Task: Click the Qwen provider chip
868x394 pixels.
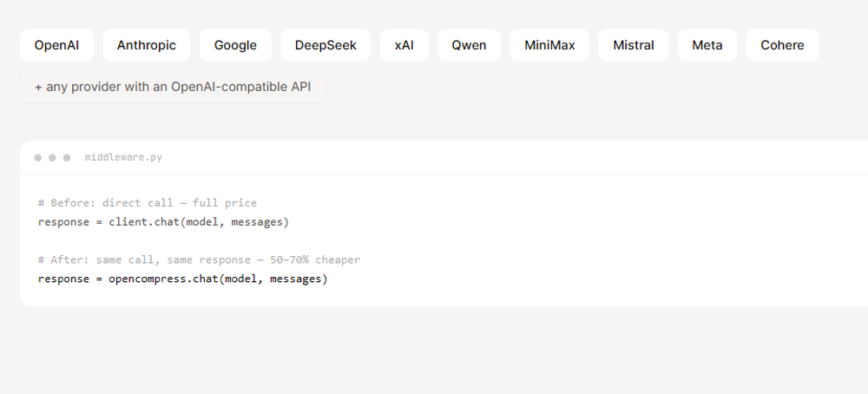Action: [469, 45]
